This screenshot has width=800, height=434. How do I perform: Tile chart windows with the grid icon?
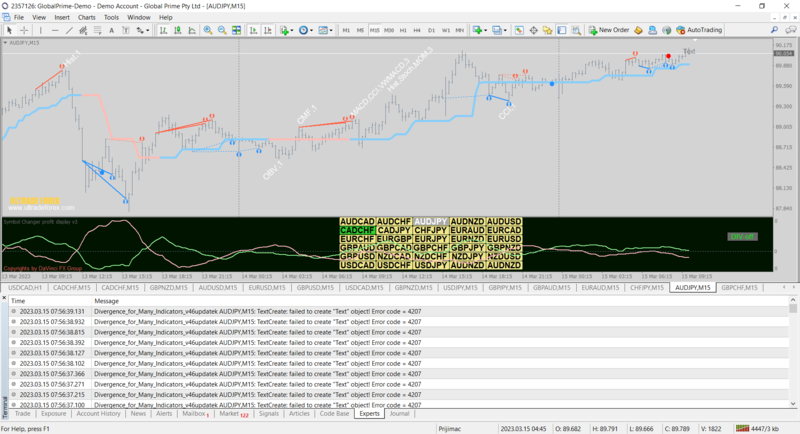pos(236,31)
